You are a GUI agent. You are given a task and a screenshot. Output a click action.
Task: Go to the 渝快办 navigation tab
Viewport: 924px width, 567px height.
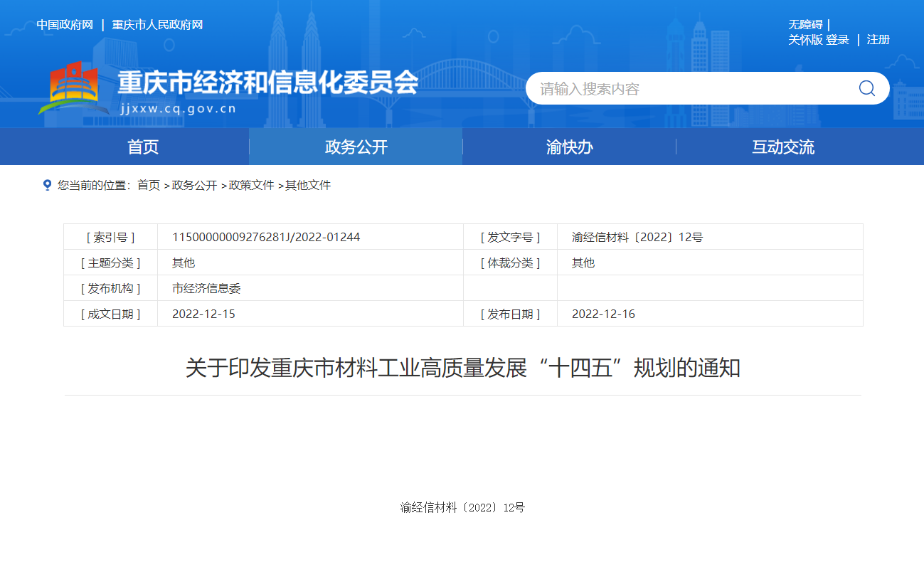569,147
